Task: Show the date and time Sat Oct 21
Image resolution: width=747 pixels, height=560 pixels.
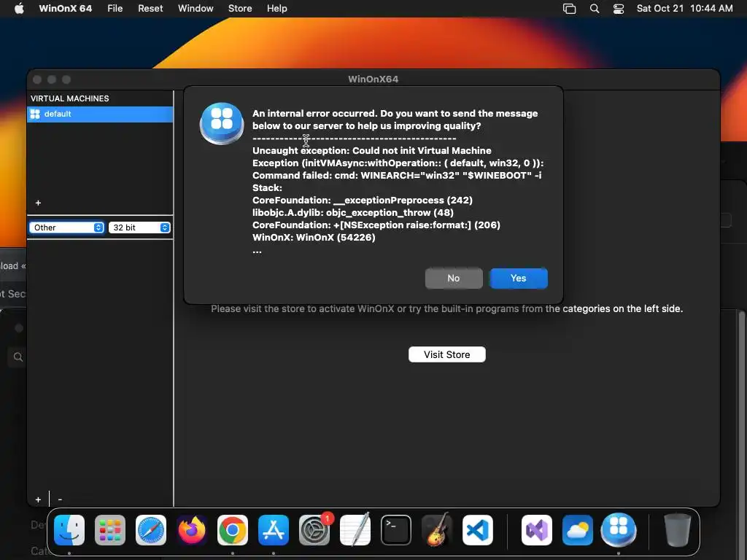Action: click(684, 9)
